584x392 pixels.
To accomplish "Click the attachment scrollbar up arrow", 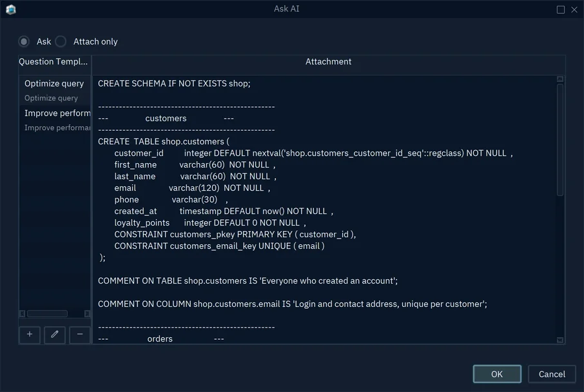I will click(x=560, y=79).
